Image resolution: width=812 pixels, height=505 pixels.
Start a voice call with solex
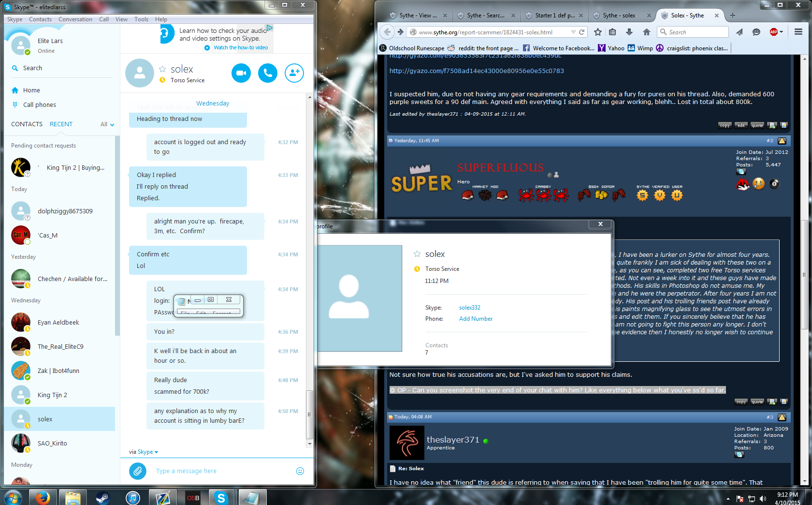[268, 73]
